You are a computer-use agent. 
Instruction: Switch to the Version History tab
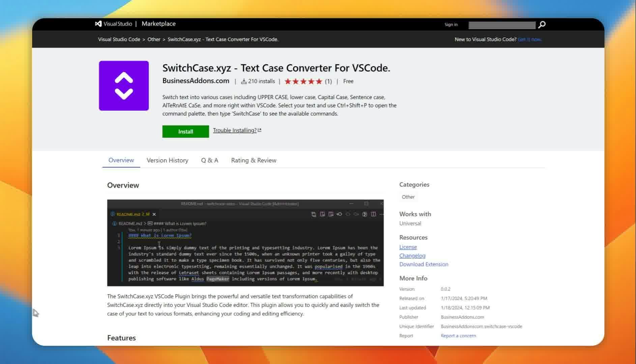[167, 160]
